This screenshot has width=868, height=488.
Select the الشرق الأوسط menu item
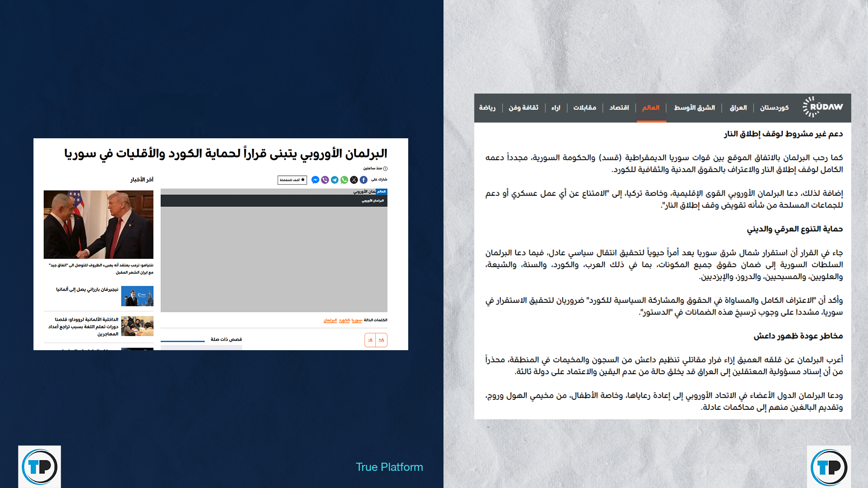(x=694, y=108)
